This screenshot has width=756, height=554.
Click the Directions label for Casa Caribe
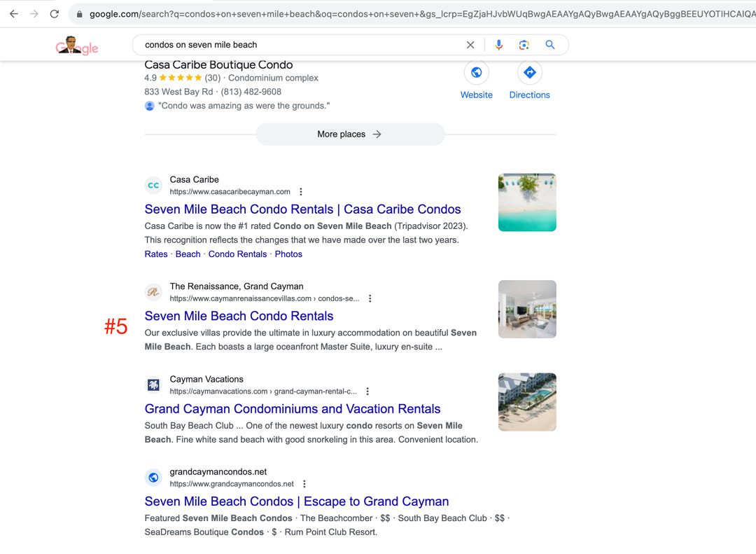pyautogui.click(x=529, y=95)
